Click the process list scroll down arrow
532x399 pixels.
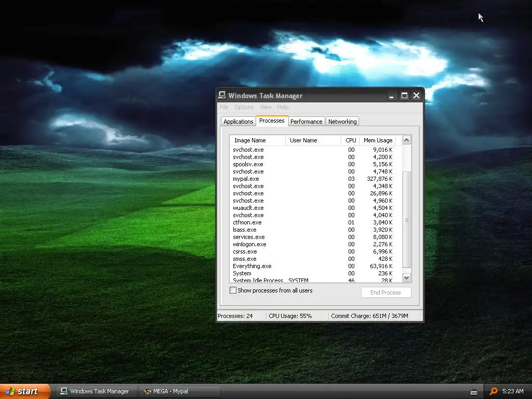[x=406, y=278]
